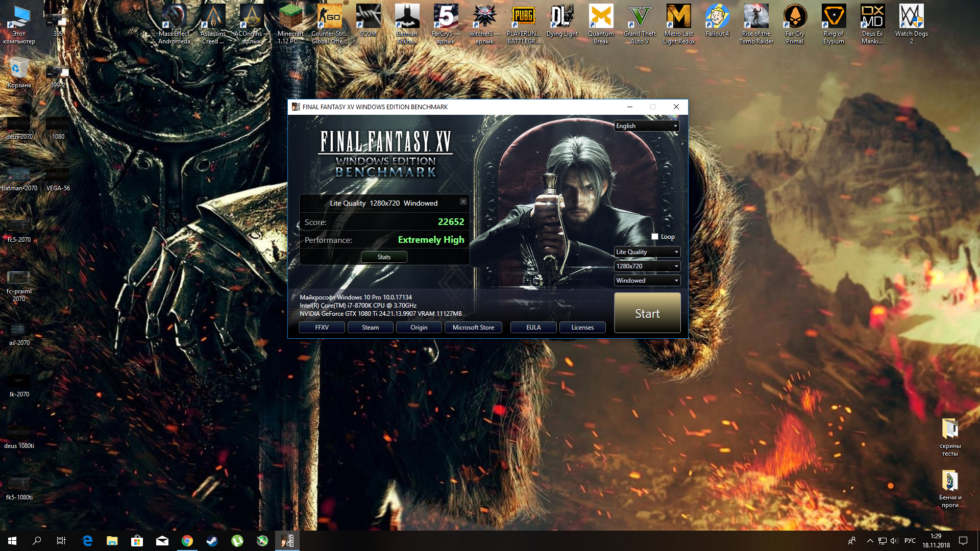Open the Lite Quality preset dropdown
The height and width of the screenshot is (551, 980).
[x=647, y=252]
